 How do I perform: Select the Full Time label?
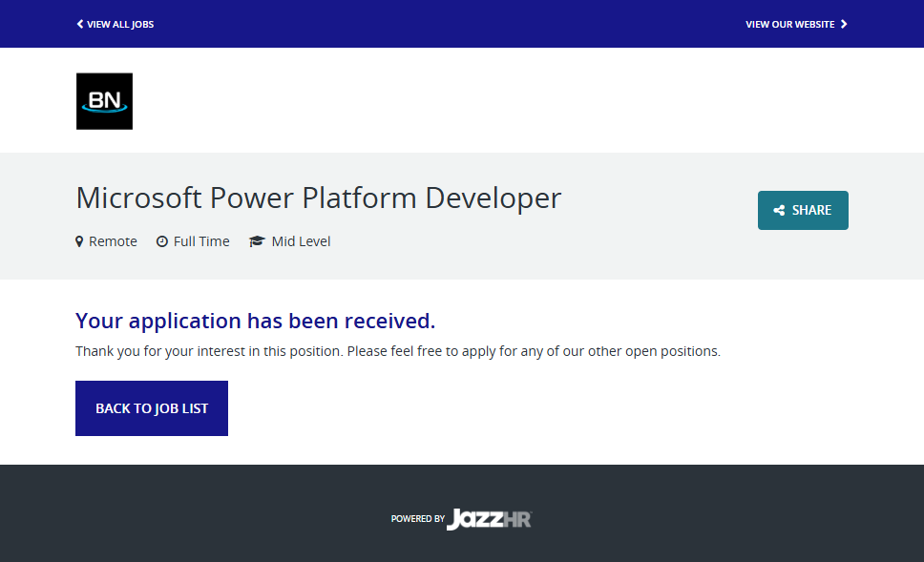pyautogui.click(x=201, y=241)
